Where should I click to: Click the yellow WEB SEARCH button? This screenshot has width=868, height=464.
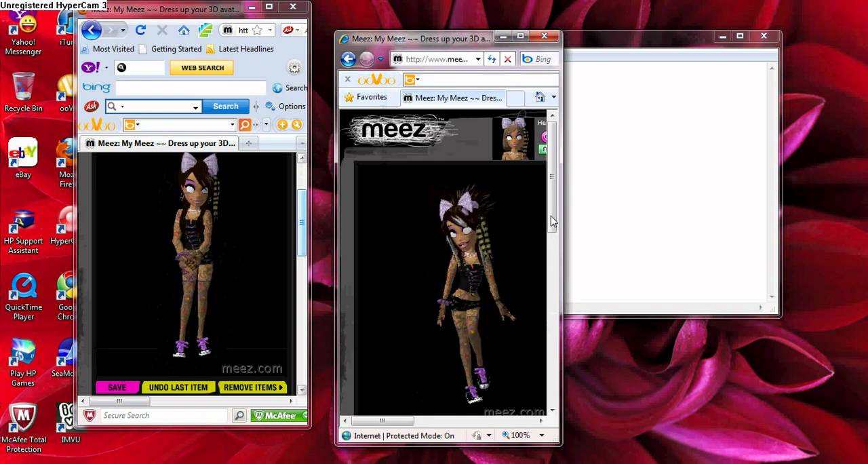202,68
